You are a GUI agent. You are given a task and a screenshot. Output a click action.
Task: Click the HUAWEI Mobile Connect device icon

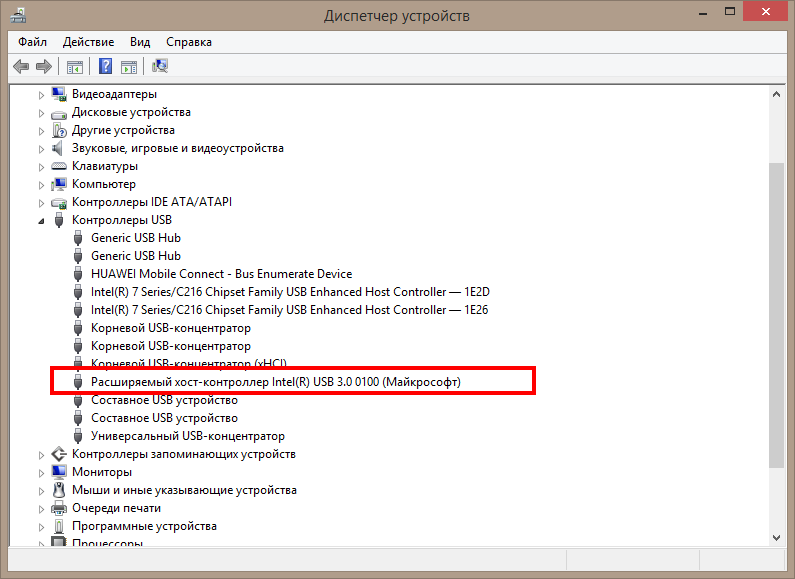coord(78,274)
